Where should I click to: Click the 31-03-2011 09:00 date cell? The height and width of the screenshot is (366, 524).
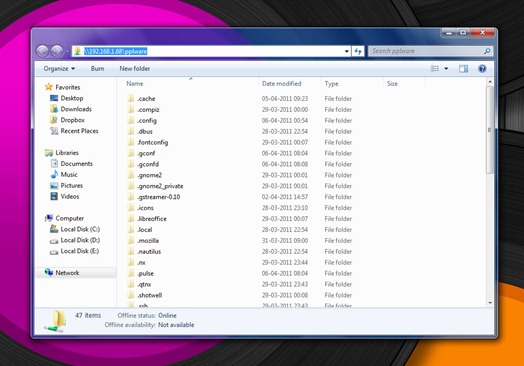285,240
